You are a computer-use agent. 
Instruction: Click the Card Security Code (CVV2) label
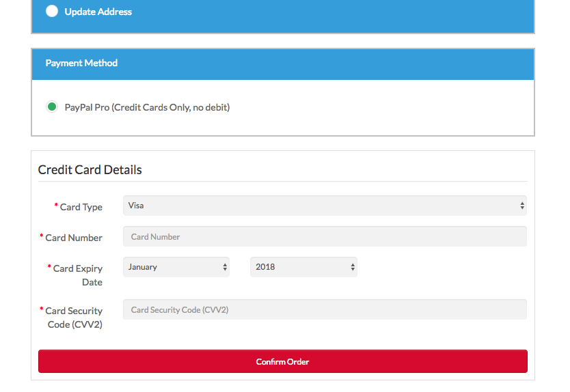pyautogui.click(x=73, y=318)
